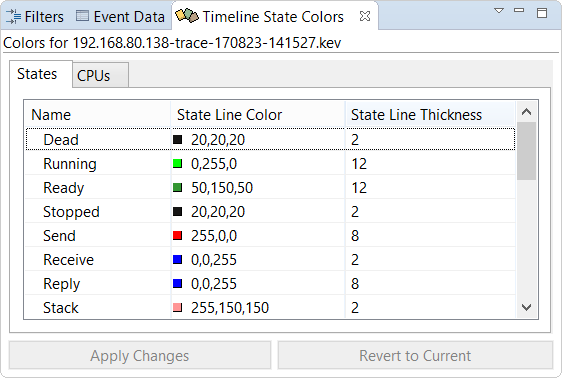The height and width of the screenshot is (378, 562).
Task: Click the Ready thickness value 12
Action: (x=359, y=188)
